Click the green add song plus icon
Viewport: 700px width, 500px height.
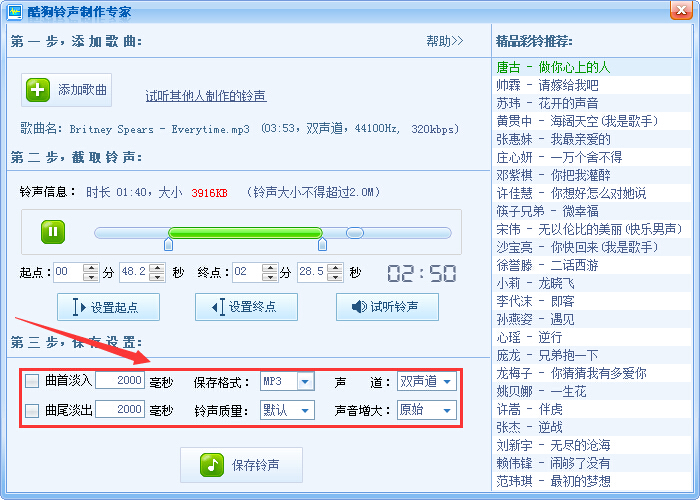point(38,90)
